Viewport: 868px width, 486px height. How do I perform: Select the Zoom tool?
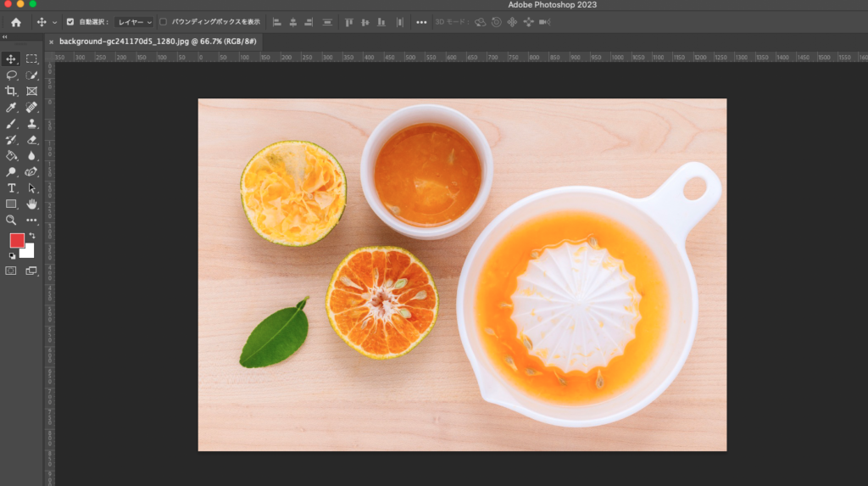click(11, 220)
